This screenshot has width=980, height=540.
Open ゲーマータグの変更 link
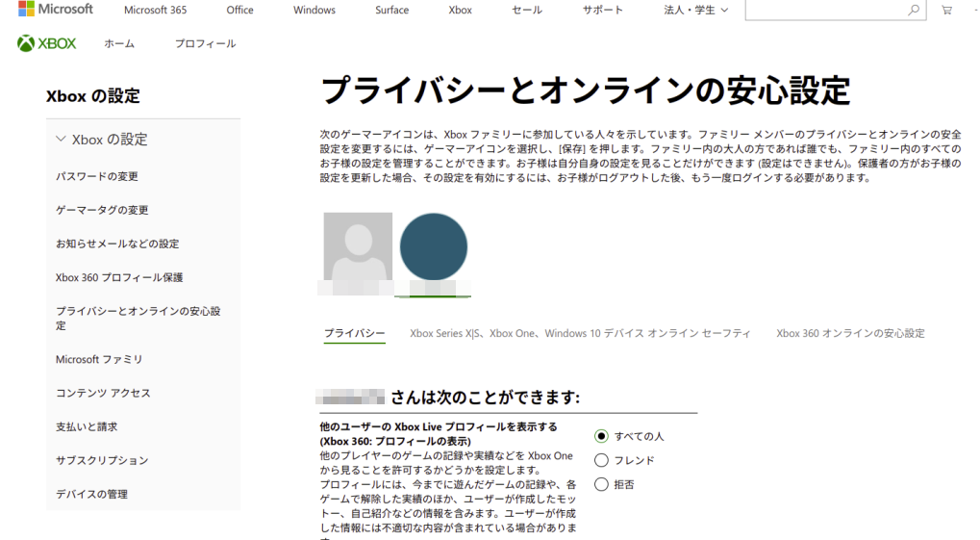click(x=102, y=210)
